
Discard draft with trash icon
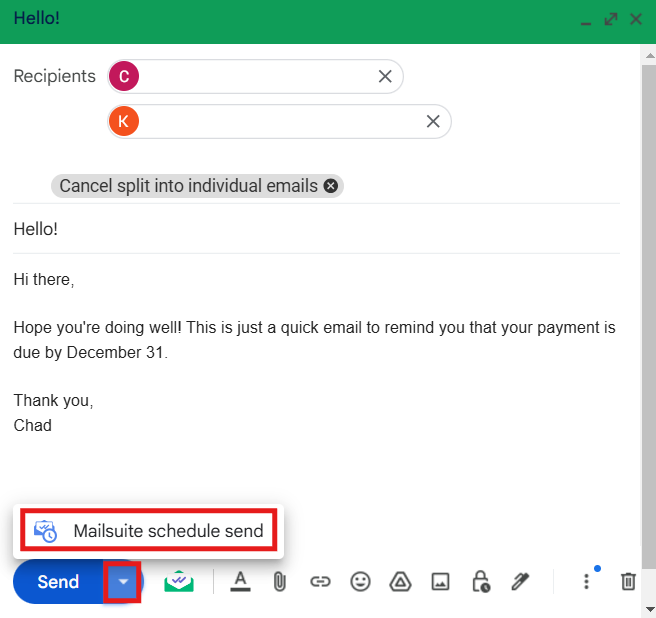click(628, 581)
